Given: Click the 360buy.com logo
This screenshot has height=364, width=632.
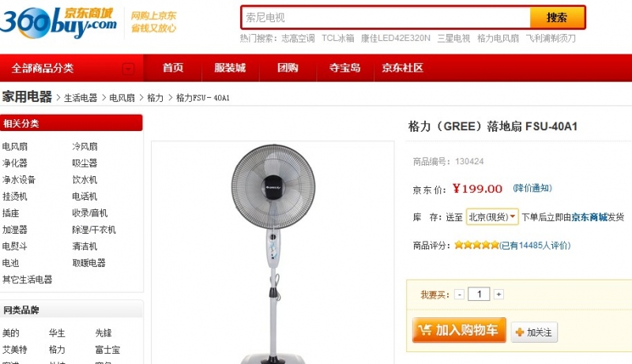Looking at the screenshot, I should tap(58, 22).
